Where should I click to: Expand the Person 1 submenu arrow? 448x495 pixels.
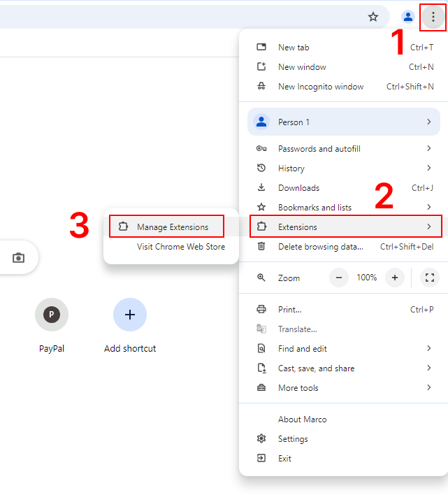point(428,122)
